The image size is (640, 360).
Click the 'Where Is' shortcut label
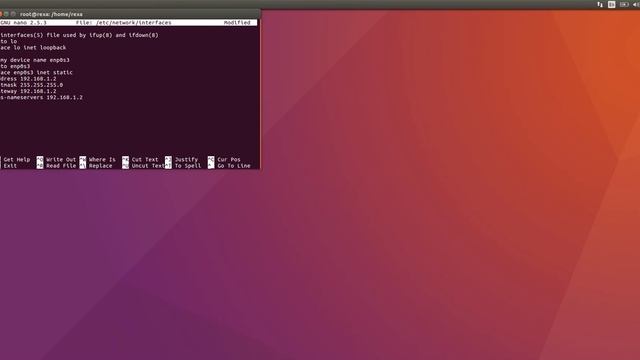(102, 160)
